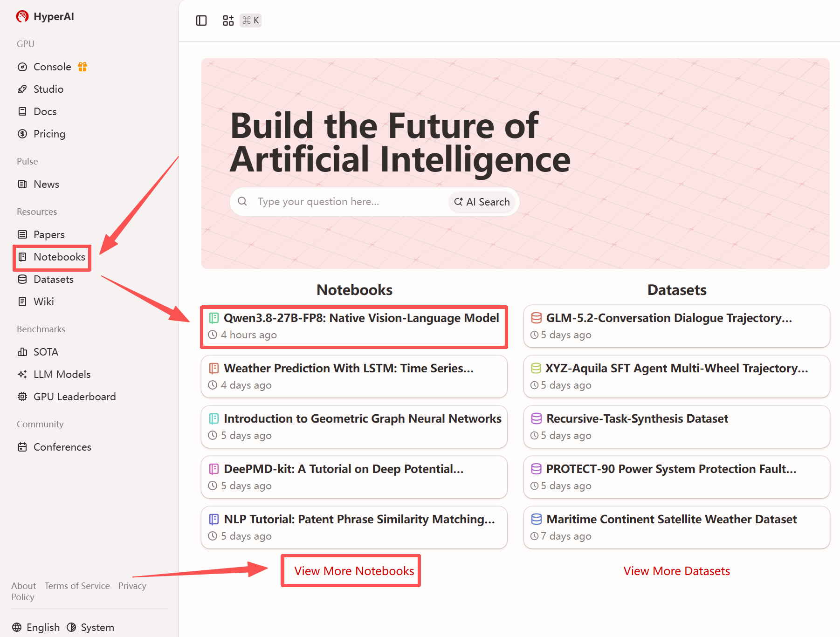Open Terms of Service link
Screen dimensions: 840x637
[77, 586]
